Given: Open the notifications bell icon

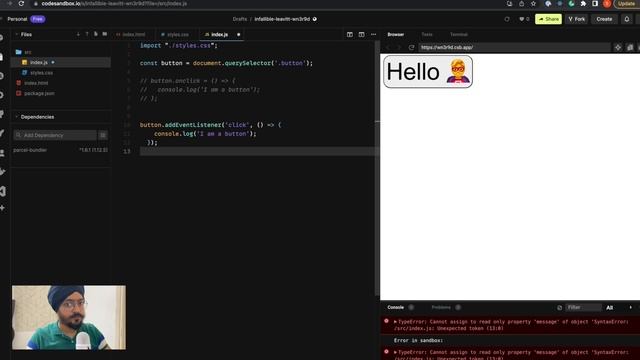Looking at the screenshot, I should 627,19.
